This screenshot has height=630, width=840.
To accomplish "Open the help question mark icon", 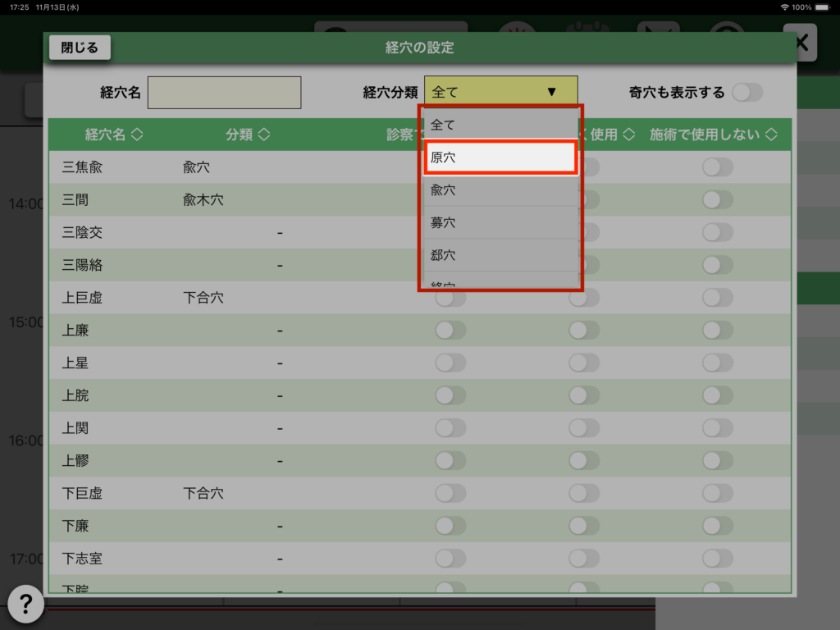I will [25, 605].
